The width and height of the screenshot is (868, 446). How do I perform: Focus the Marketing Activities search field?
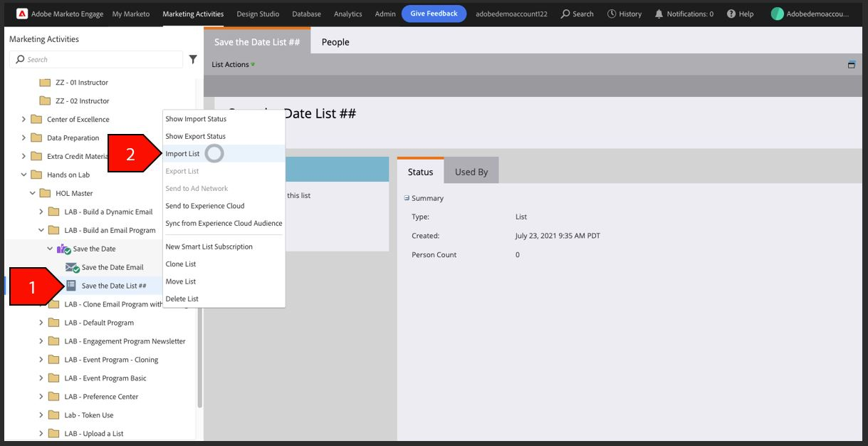click(96, 60)
